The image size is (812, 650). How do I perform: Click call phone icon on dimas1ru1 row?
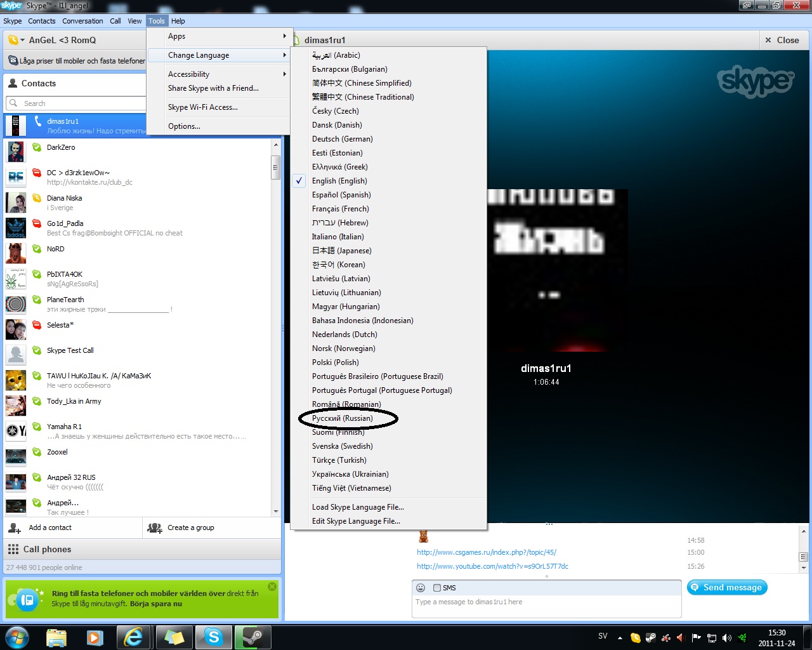[x=38, y=121]
